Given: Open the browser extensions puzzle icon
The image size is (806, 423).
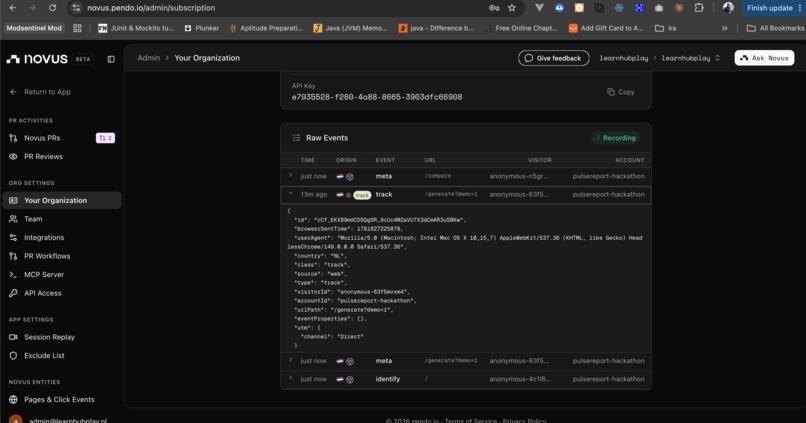Looking at the screenshot, I should click(x=699, y=8).
